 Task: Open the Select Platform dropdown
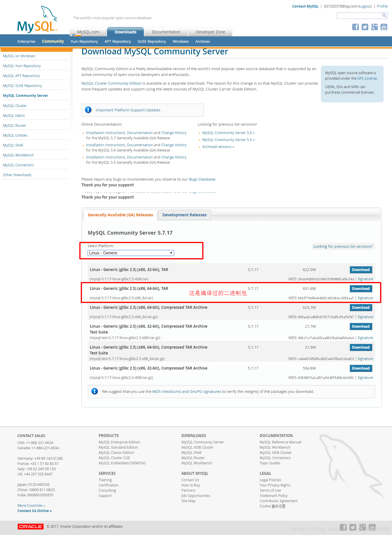coord(131,253)
